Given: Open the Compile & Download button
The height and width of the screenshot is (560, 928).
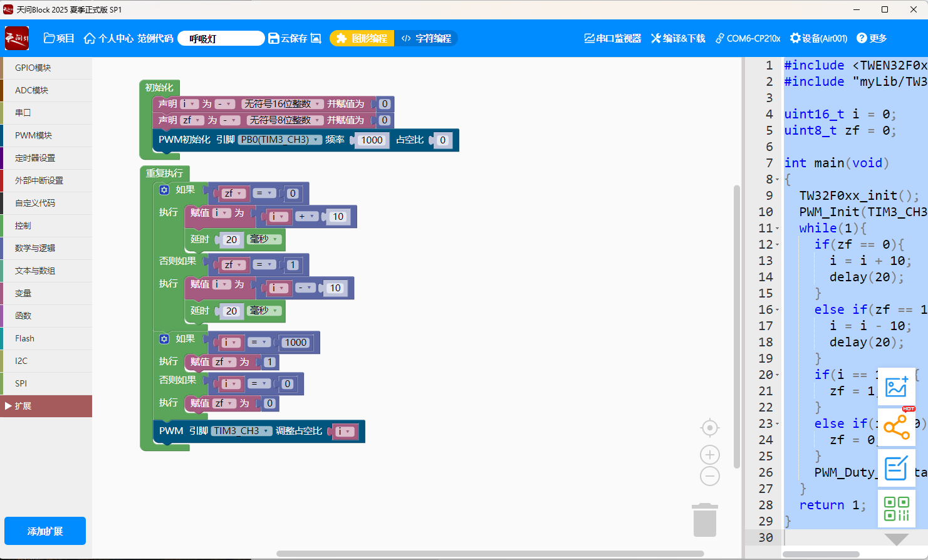Looking at the screenshot, I should point(678,38).
